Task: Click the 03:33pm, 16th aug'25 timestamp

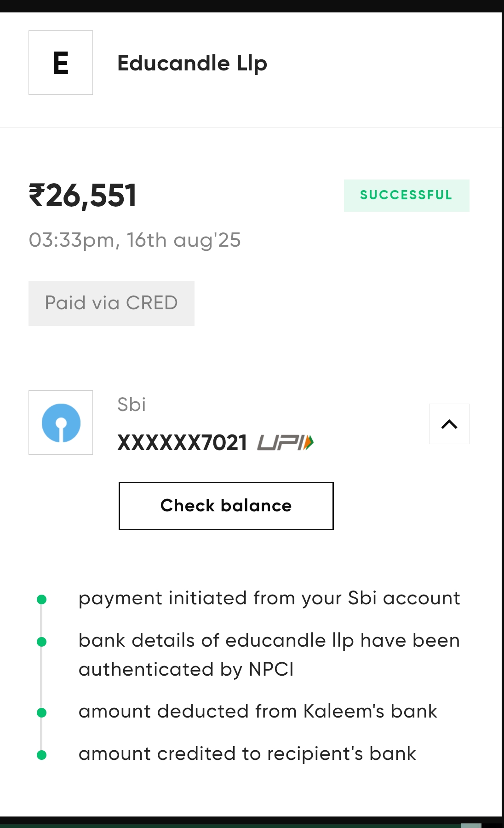Action: pos(134,240)
